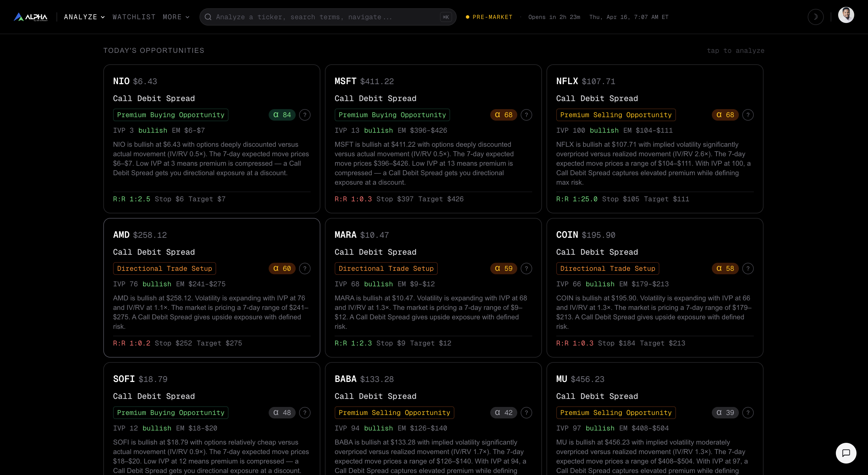
Task: Click the help icon on the MU card
Action: [x=748, y=413]
